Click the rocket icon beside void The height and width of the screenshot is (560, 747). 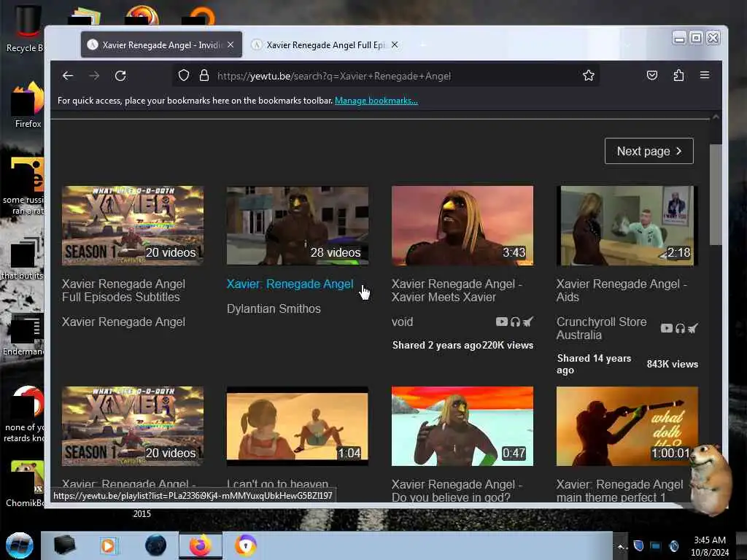pos(528,322)
